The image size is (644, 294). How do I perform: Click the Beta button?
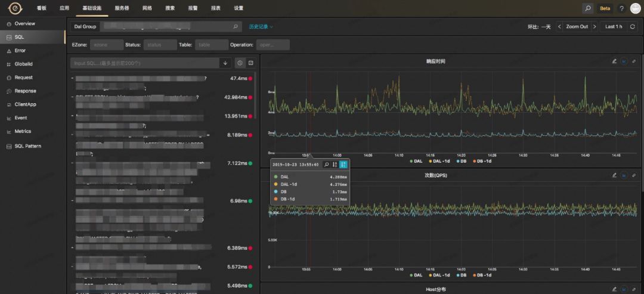point(605,8)
